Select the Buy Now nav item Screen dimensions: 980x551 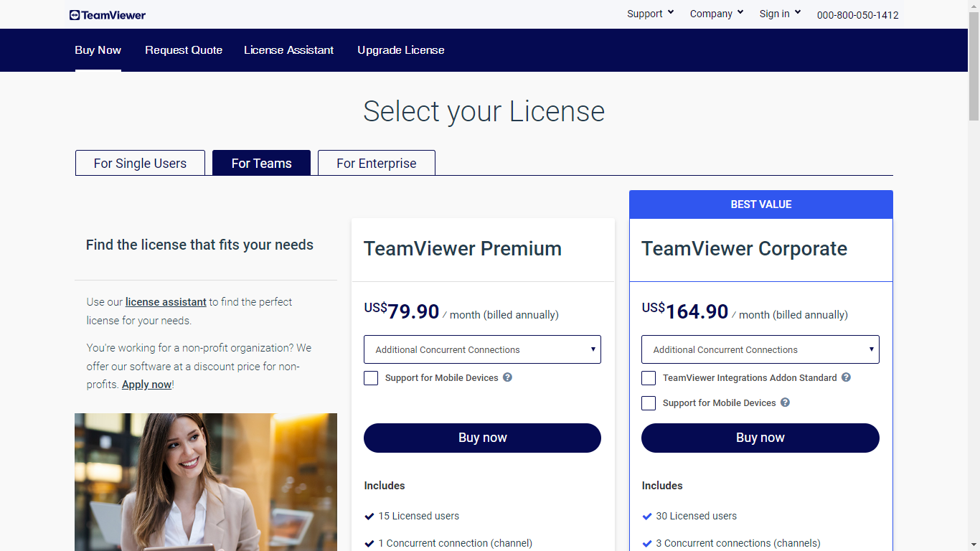[98, 50]
